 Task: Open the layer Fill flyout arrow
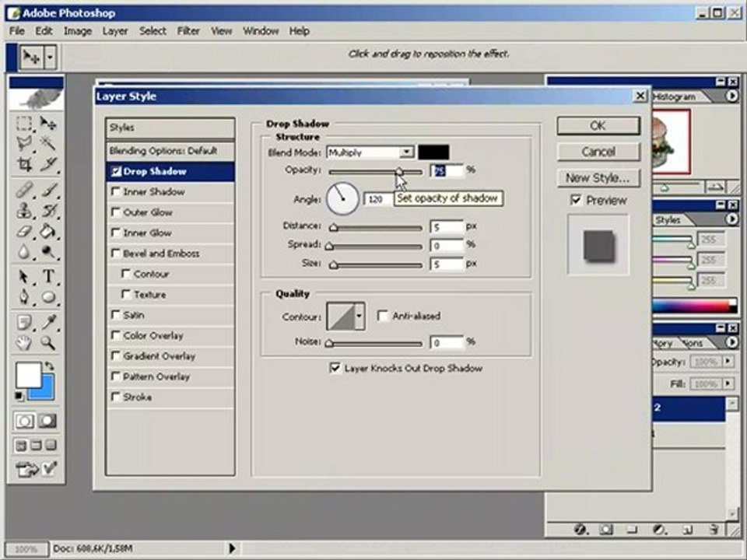click(x=728, y=383)
